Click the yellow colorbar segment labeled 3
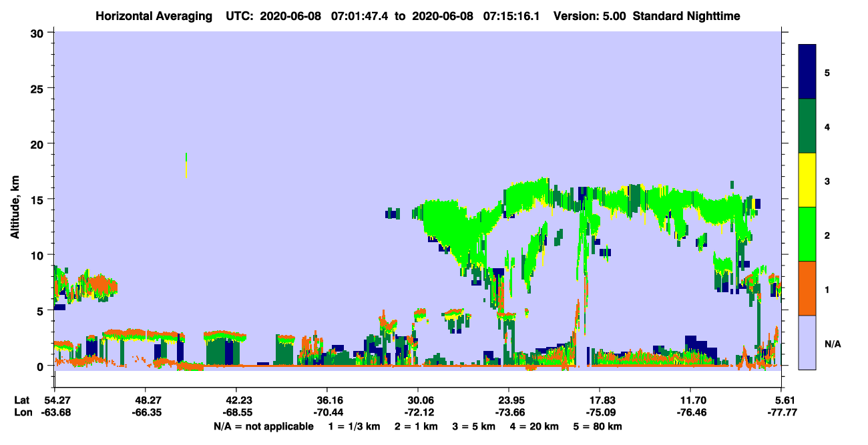This screenshot has width=868, height=445. 807,180
